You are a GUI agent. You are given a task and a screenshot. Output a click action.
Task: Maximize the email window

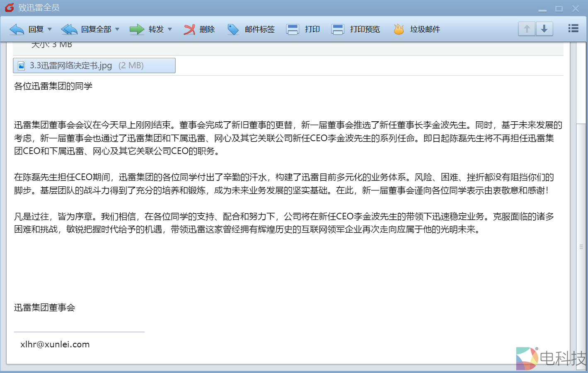pyautogui.click(x=559, y=9)
